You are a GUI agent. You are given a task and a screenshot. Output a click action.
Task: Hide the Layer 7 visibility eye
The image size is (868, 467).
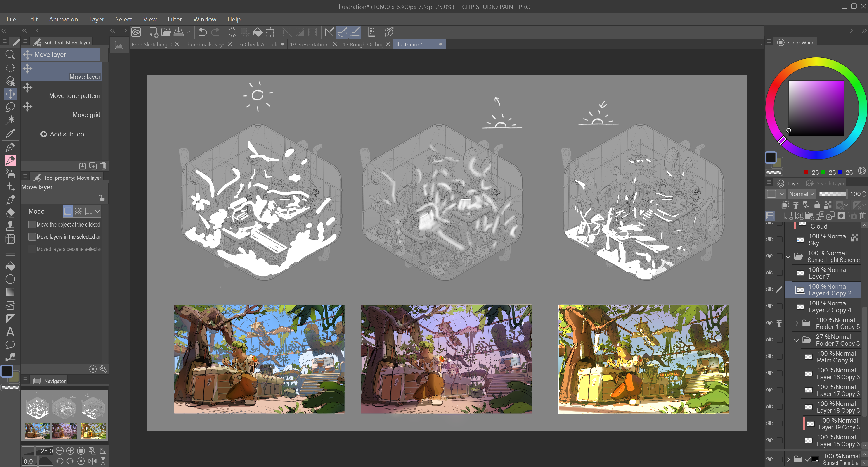(769, 272)
